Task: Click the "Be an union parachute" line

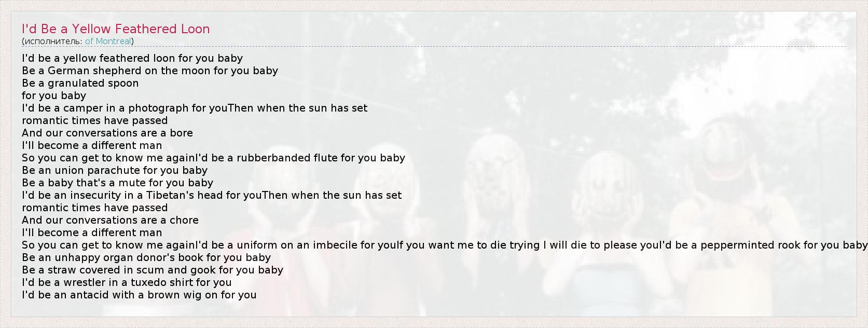Action: coord(115,170)
